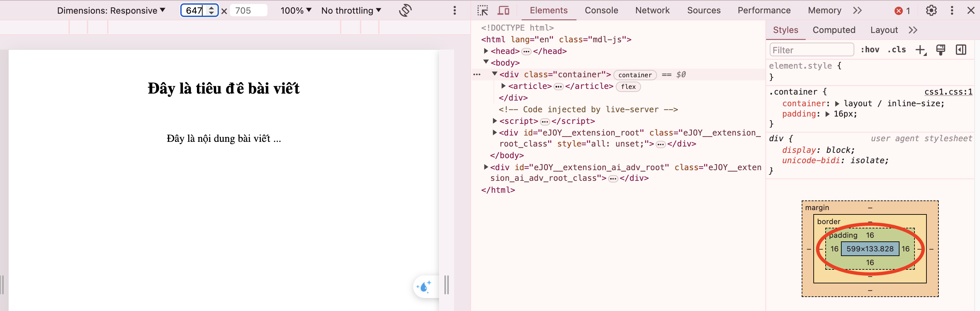Click the viewport width field showing 647
980x311 pixels.
(199, 10)
